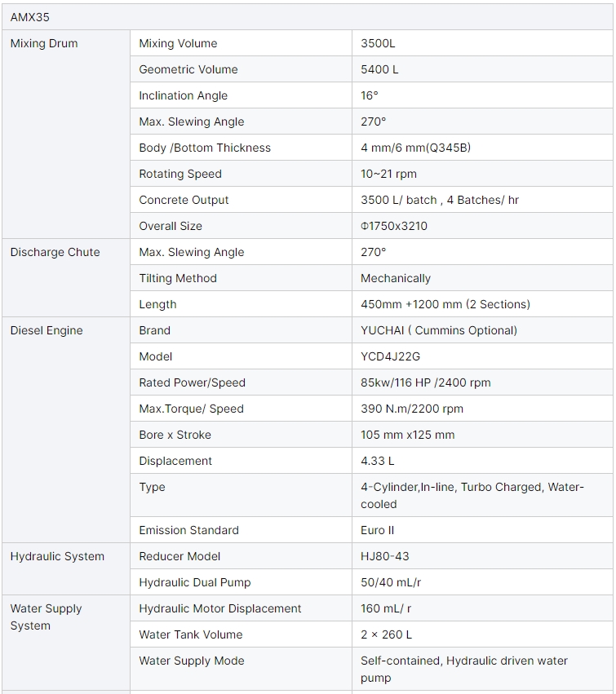Click the Euro II emission standard value

coord(377,530)
